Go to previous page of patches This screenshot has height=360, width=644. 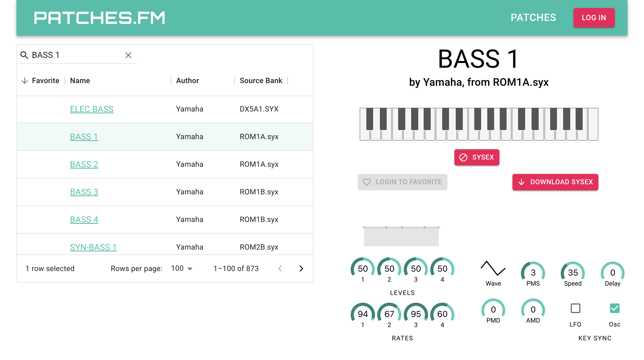[280, 268]
